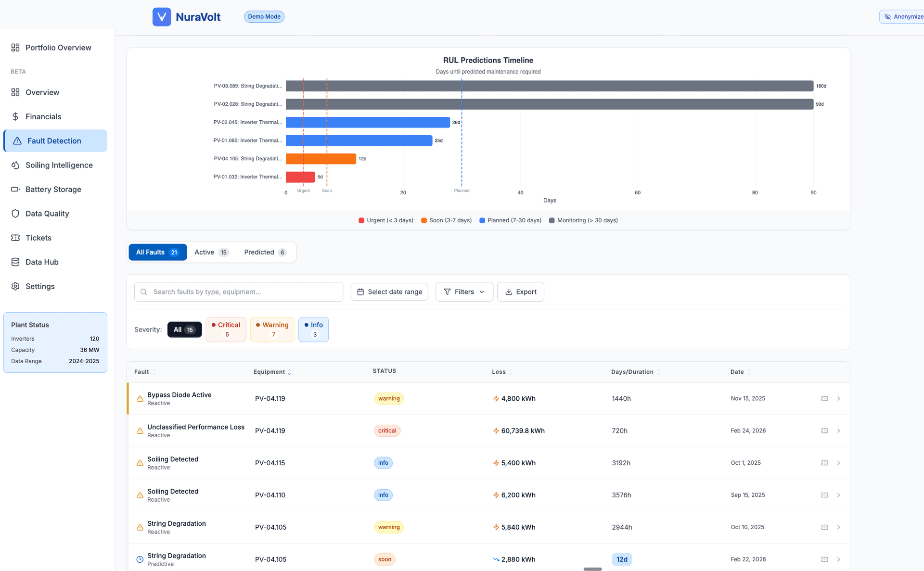Go to the Data Quality section
Viewport: 924px width, 571px height.
coord(47,213)
